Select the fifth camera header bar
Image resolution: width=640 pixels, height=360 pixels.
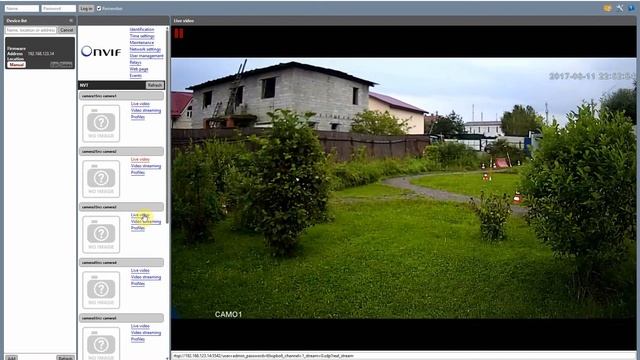(122, 318)
